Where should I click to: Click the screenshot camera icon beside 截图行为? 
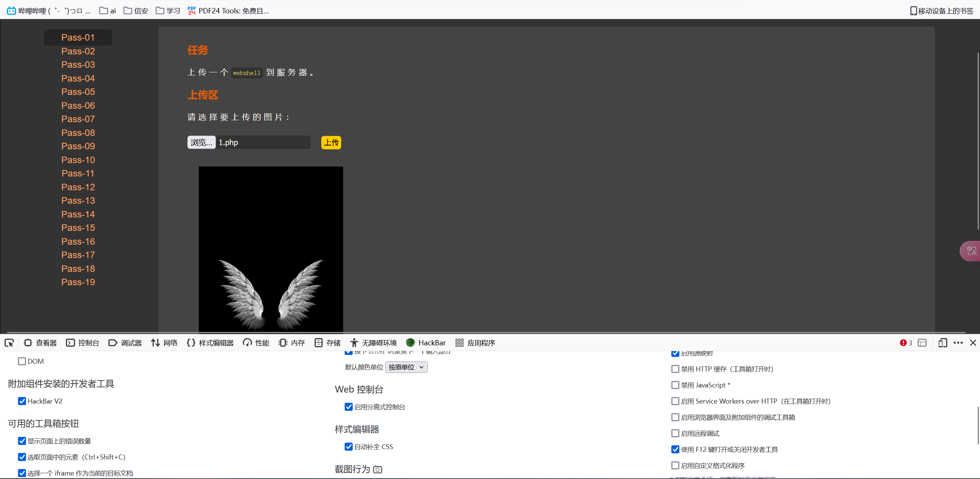pyautogui.click(x=378, y=469)
